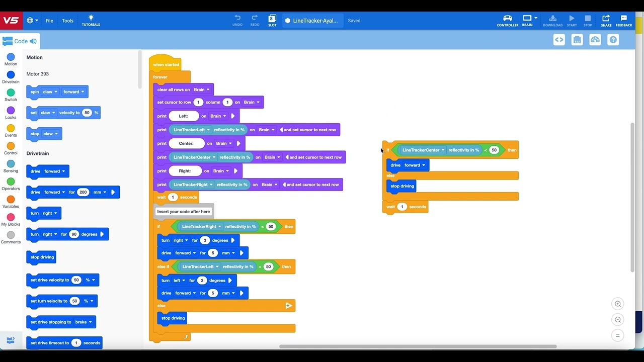Click the 50 value in set turn velocity
The image size is (644, 362).
click(x=74, y=301)
